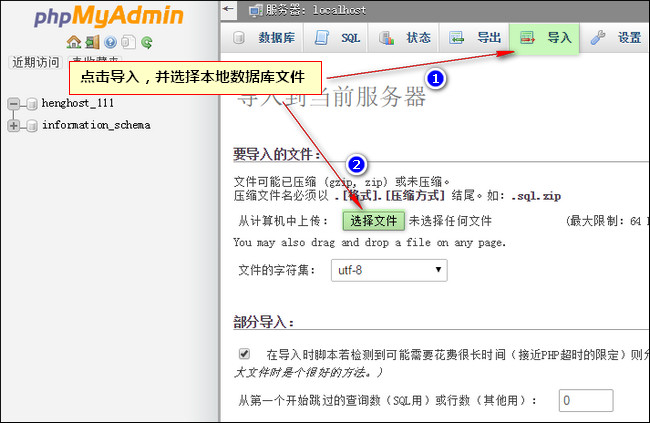
Task: Open the 设置 tab
Action: click(616, 38)
